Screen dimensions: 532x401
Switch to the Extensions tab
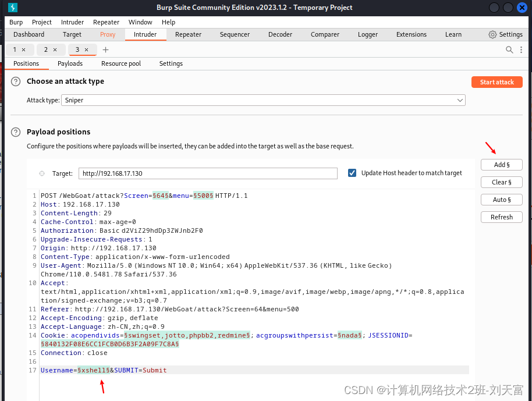411,34
